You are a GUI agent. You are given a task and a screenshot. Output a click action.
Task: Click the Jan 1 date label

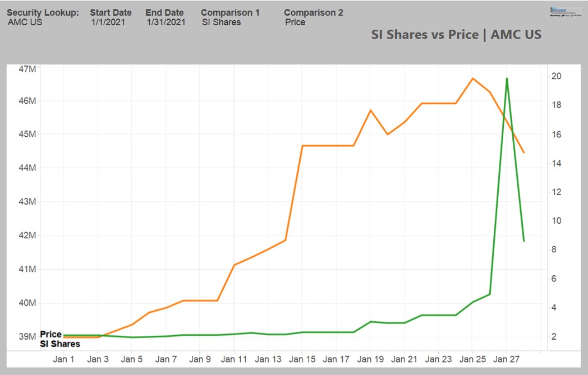pyautogui.click(x=64, y=359)
